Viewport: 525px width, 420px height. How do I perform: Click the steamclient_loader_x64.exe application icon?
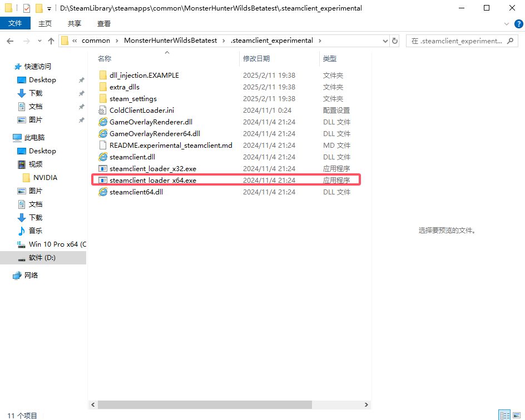click(x=103, y=181)
